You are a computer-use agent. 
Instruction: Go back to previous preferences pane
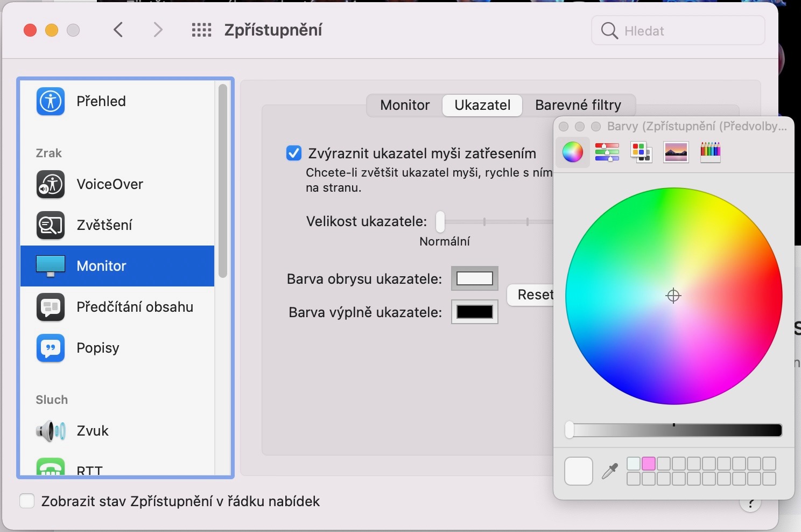119,30
